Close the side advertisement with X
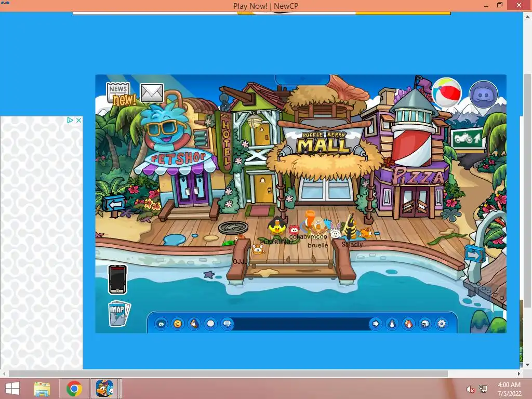Image resolution: width=532 pixels, height=399 pixels. (79, 120)
